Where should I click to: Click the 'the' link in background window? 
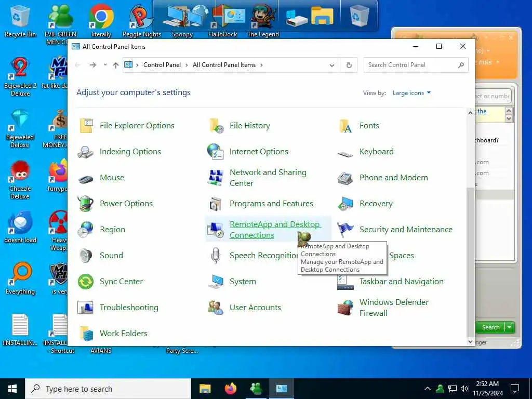(x=482, y=111)
